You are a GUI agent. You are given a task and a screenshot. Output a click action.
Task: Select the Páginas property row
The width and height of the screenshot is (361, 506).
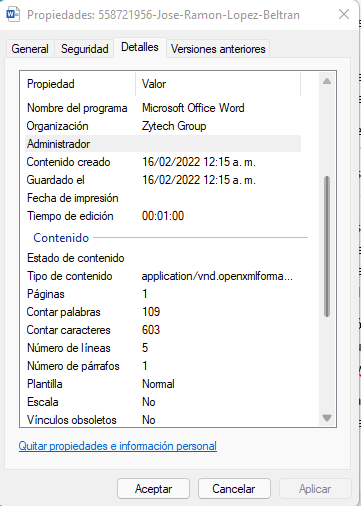163,294
